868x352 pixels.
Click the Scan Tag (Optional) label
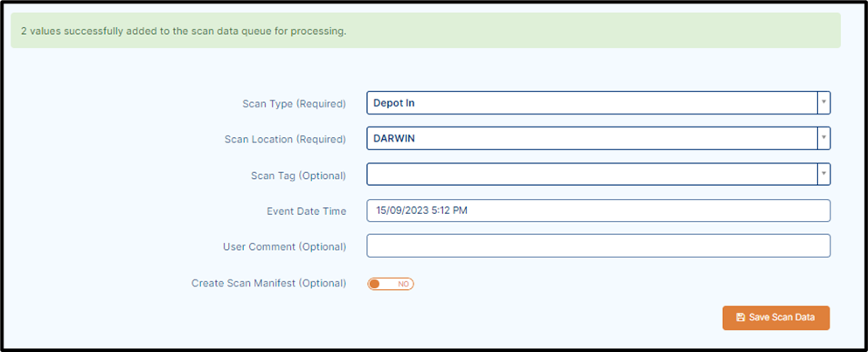tap(298, 176)
